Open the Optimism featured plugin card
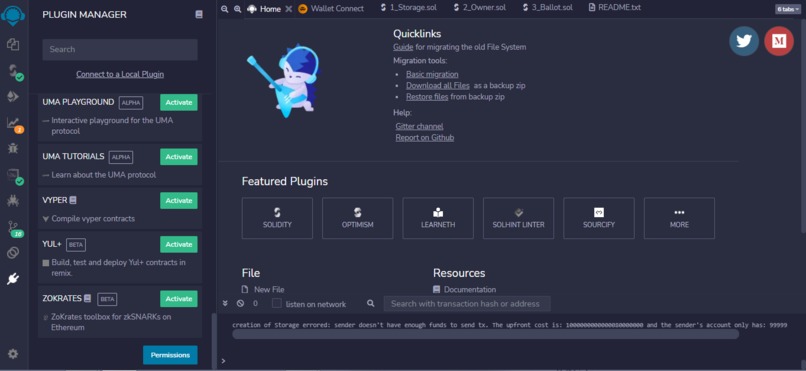 pyautogui.click(x=357, y=218)
